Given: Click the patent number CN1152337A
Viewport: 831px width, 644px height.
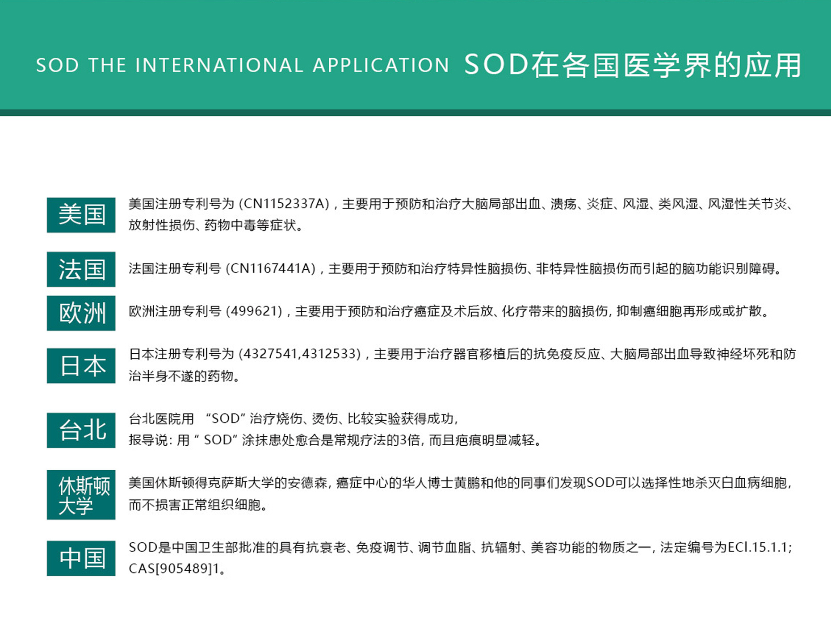Looking at the screenshot, I should pyautogui.click(x=284, y=204).
